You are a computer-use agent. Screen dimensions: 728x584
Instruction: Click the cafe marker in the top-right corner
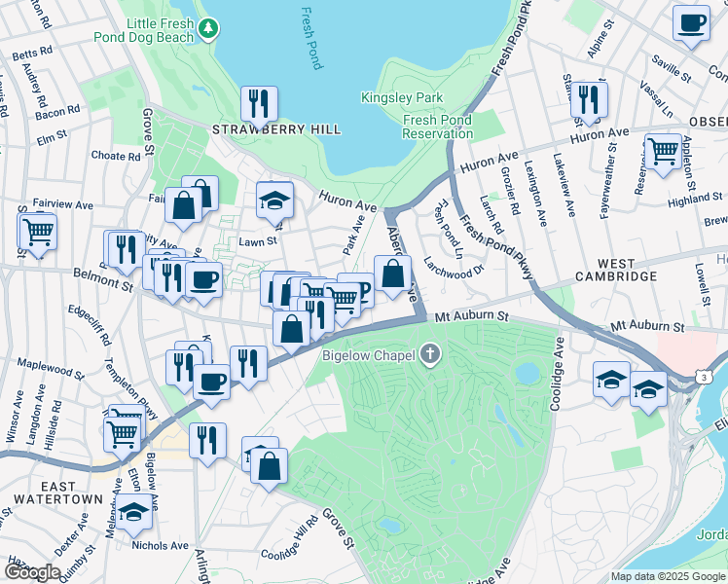[x=691, y=24]
